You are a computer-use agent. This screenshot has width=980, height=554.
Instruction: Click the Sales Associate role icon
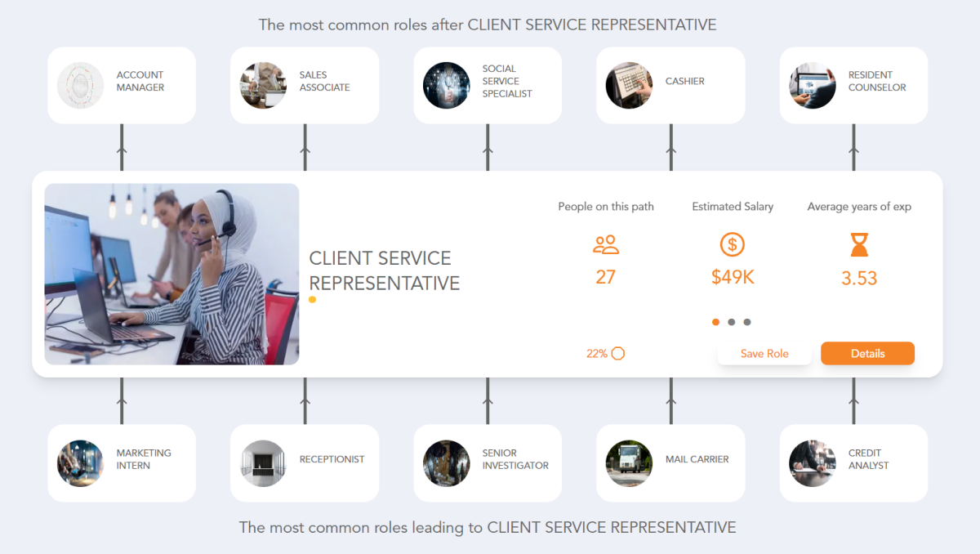click(263, 85)
